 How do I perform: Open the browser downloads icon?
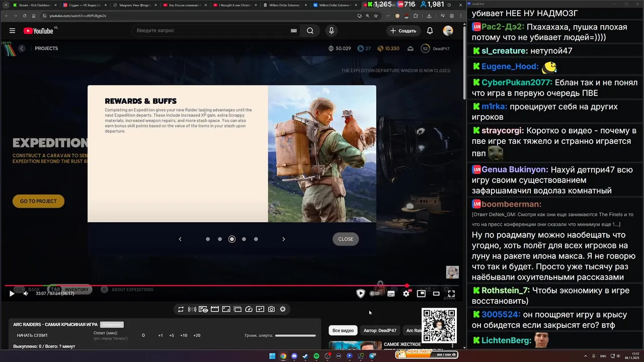coord(429,16)
